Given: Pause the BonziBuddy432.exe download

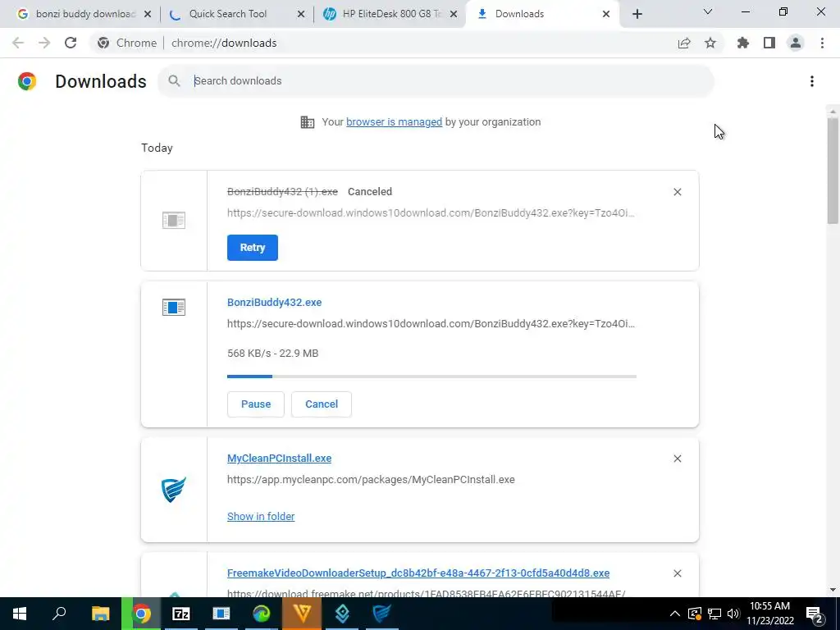Looking at the screenshot, I should point(256,404).
